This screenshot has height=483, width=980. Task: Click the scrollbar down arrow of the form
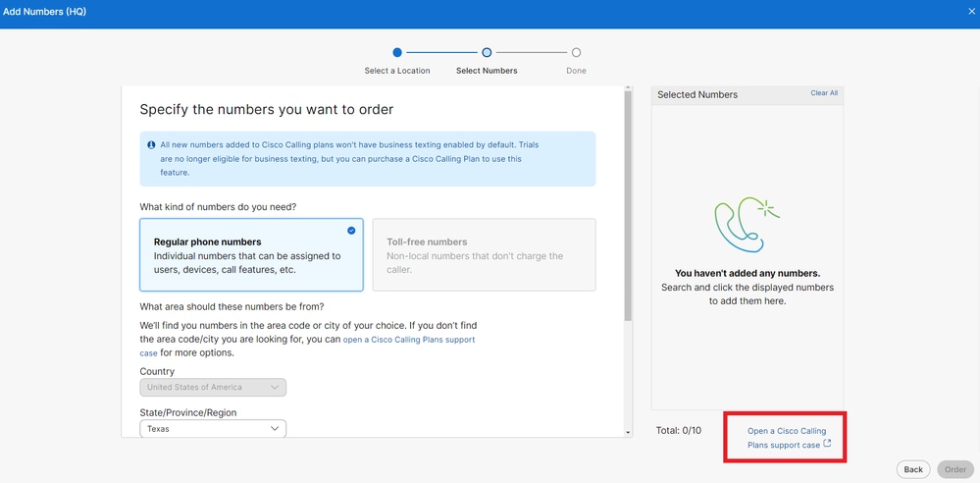point(628,432)
